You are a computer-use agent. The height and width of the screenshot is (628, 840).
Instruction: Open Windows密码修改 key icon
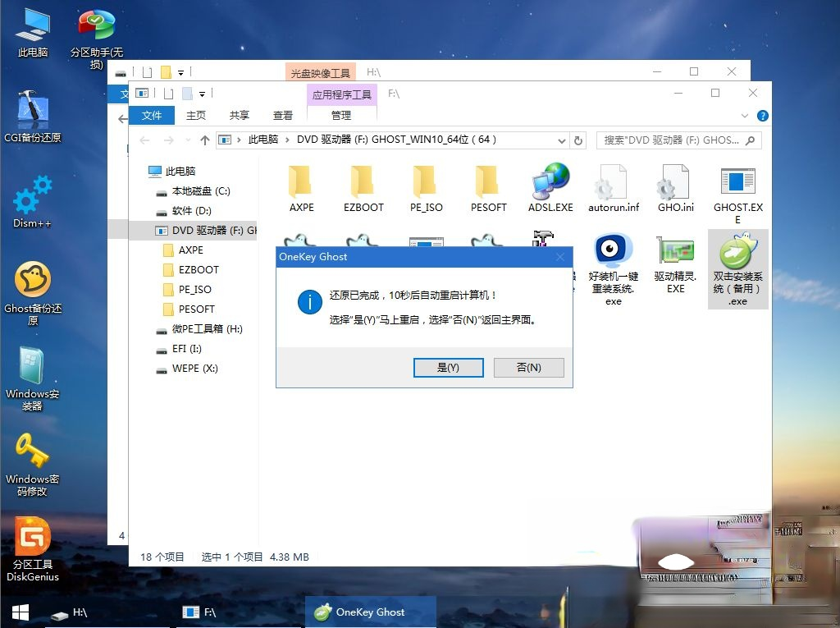[32, 465]
